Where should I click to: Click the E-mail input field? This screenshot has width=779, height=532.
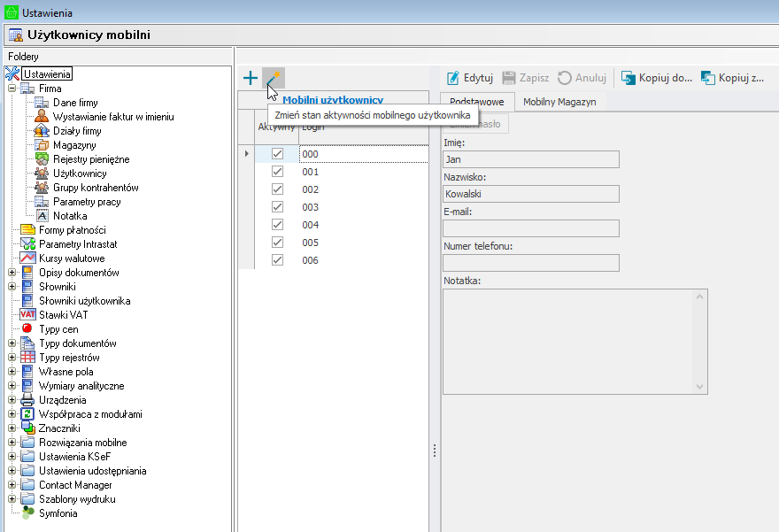click(531, 228)
